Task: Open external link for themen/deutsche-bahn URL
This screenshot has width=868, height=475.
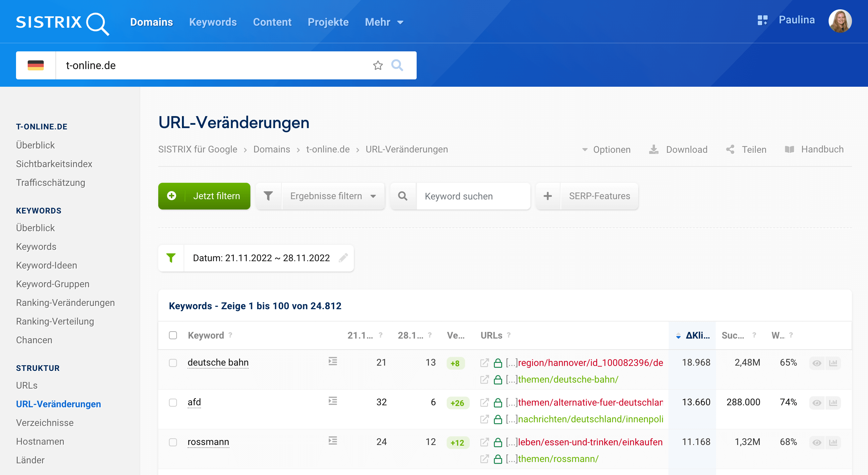Action: 484,380
